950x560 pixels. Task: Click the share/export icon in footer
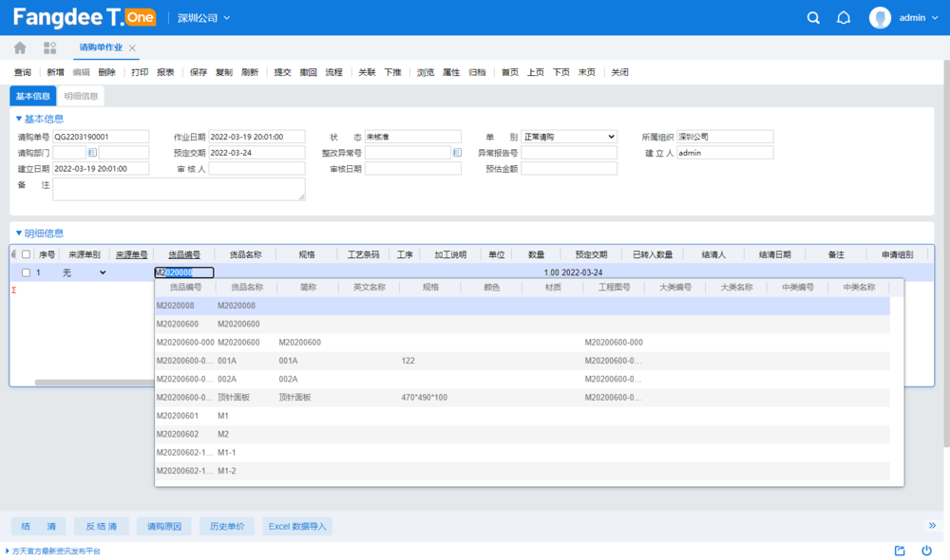click(900, 551)
